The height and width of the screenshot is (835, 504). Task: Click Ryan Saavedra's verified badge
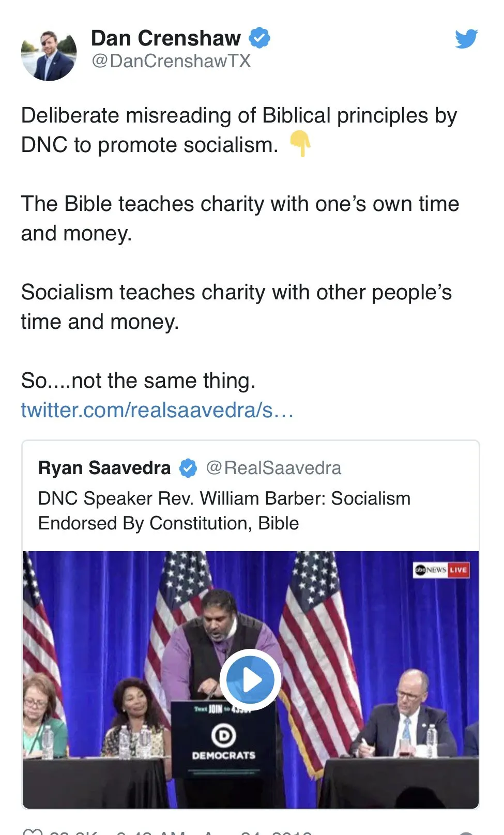(188, 468)
